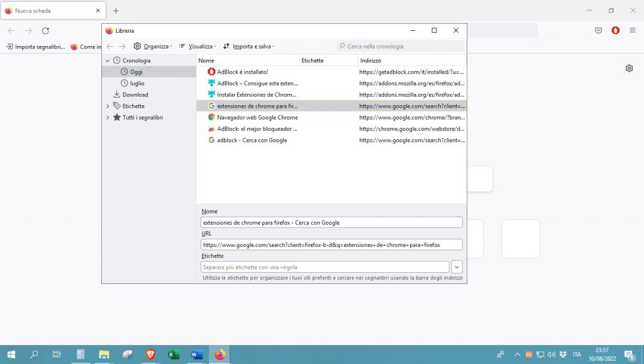Image resolution: width=644 pixels, height=364 pixels.
Task: Click the Opera extension icon in toolbar
Action: (x=616, y=30)
